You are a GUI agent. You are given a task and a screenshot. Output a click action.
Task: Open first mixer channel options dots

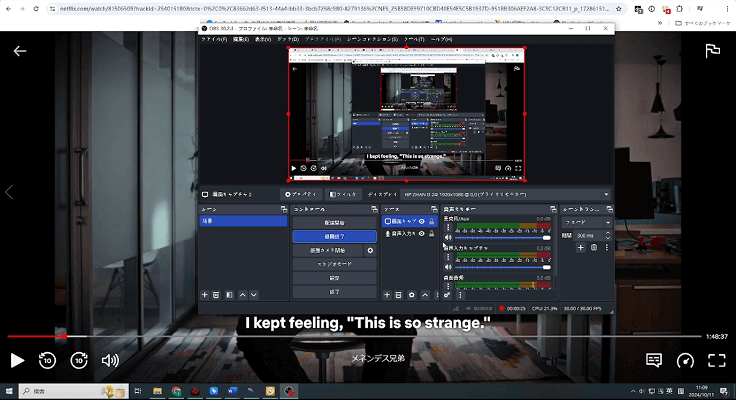click(448, 228)
